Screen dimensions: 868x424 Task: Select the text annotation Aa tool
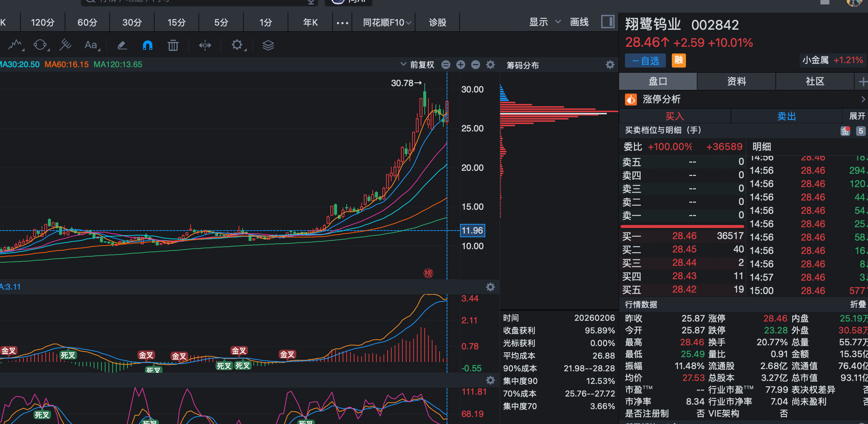(x=91, y=45)
